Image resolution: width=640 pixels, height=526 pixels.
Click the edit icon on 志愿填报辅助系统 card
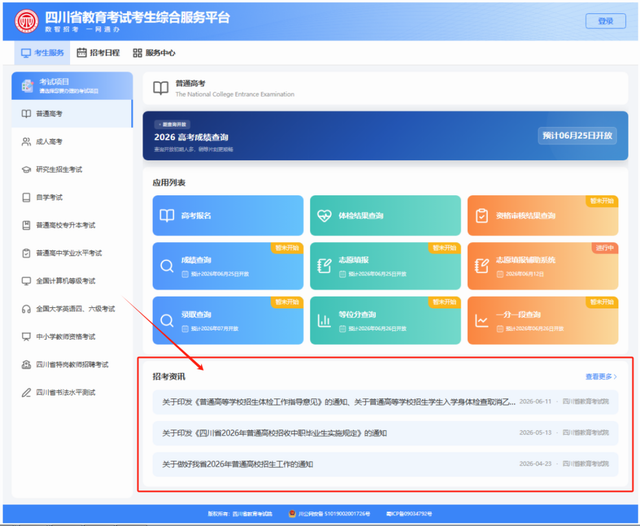pos(482,266)
